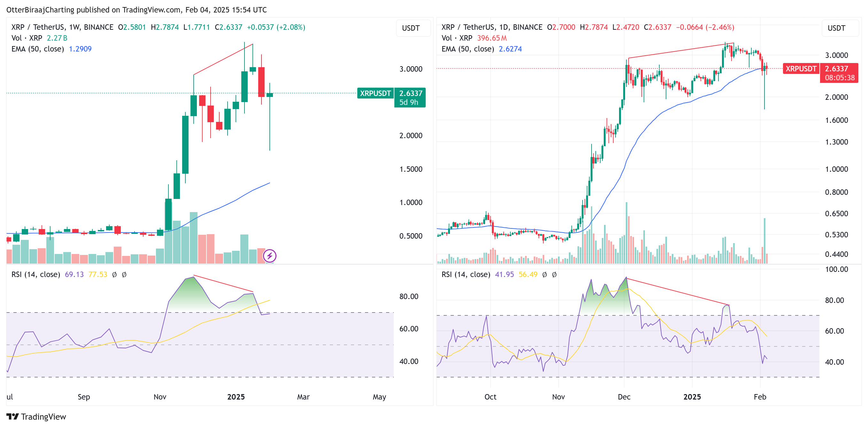Click 'Mar' on weekly time axis
The height and width of the screenshot is (428, 868).
tap(303, 397)
